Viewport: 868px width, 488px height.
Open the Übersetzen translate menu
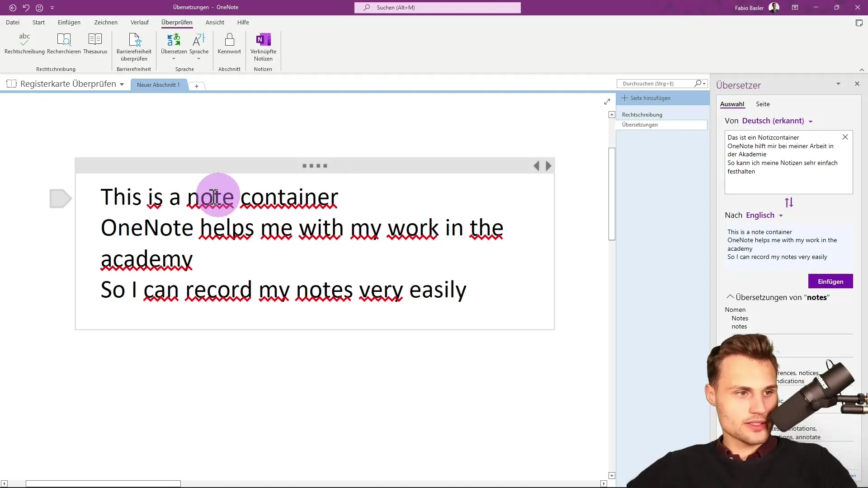coord(174,47)
